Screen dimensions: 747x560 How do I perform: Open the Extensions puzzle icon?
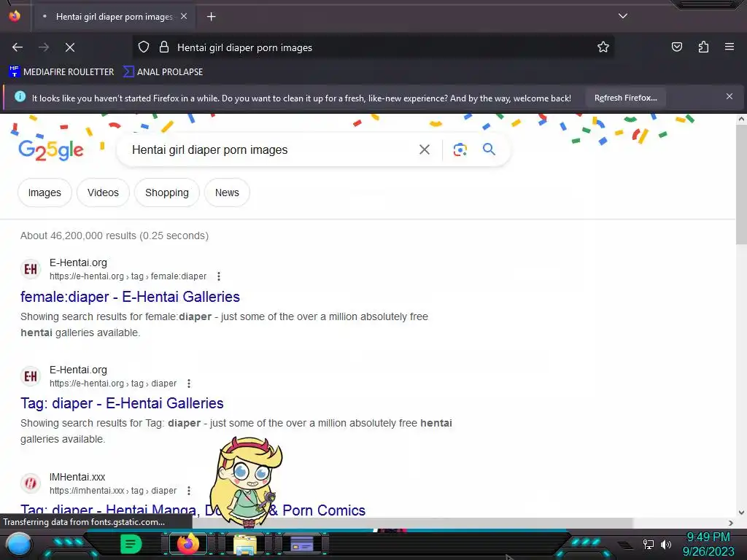tap(703, 47)
